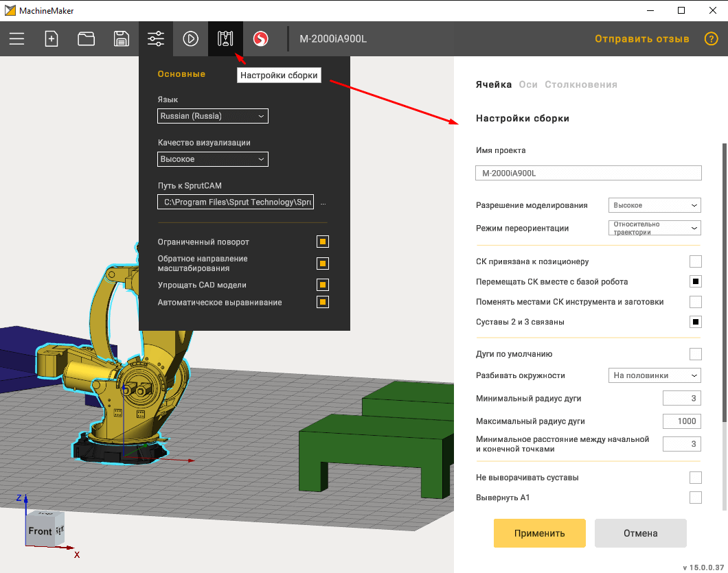This screenshot has width=728, height=573.
Task: Open the help question mark icon
Action: (x=711, y=38)
